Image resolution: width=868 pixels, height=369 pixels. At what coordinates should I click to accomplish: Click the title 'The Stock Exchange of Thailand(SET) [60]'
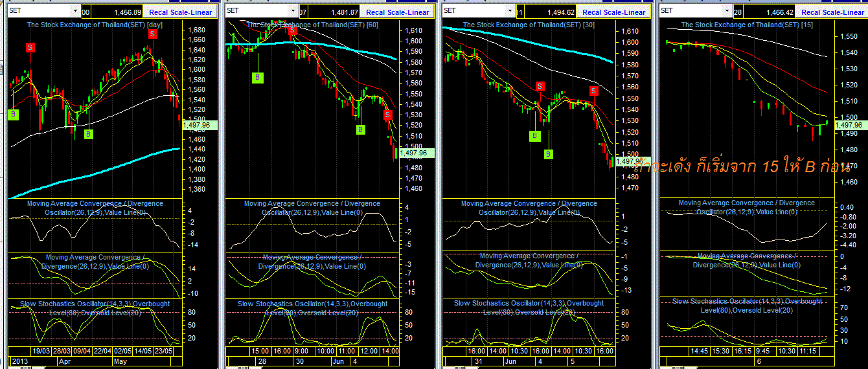click(x=313, y=25)
